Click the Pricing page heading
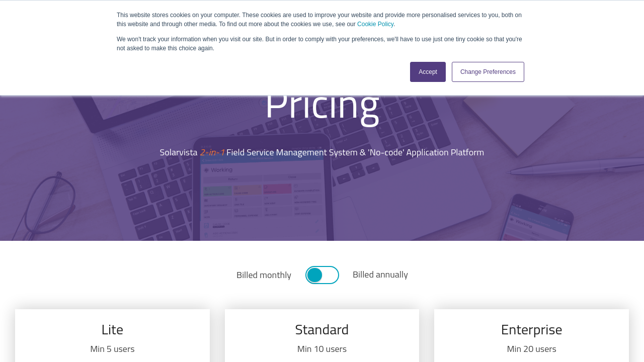Screen dimensions: 644x362 [322, 107]
